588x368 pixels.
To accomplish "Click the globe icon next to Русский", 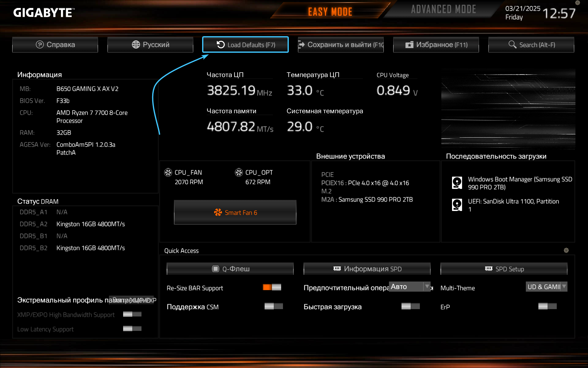I will [x=136, y=45].
